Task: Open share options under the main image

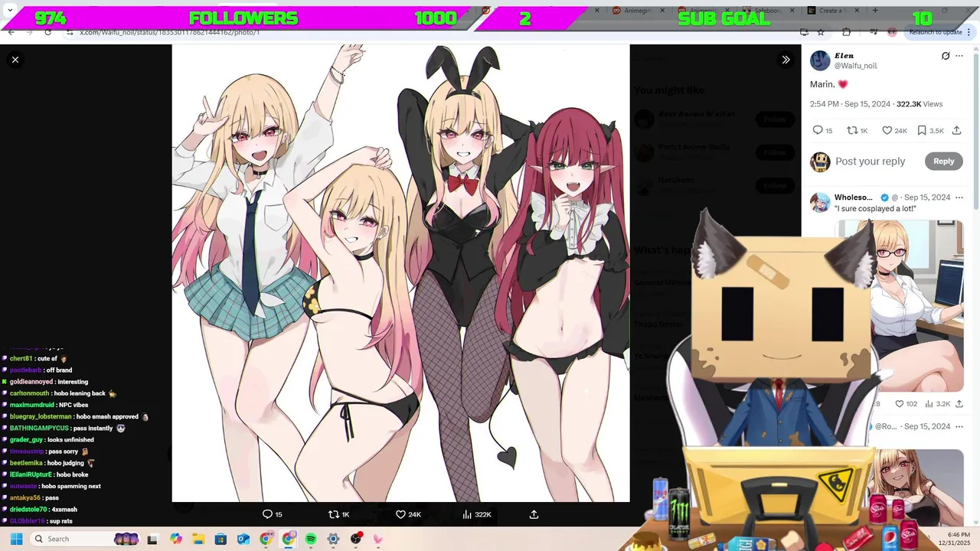Action: coord(534,514)
